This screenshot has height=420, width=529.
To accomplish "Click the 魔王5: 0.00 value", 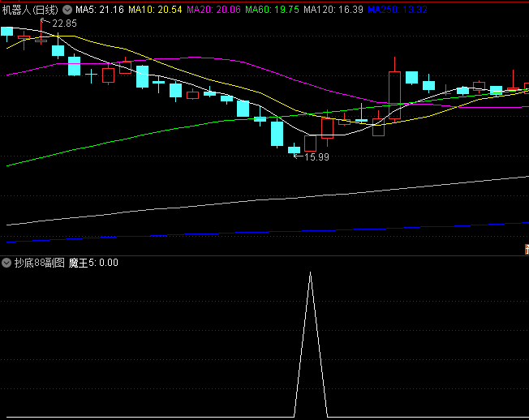I will click(x=93, y=263).
